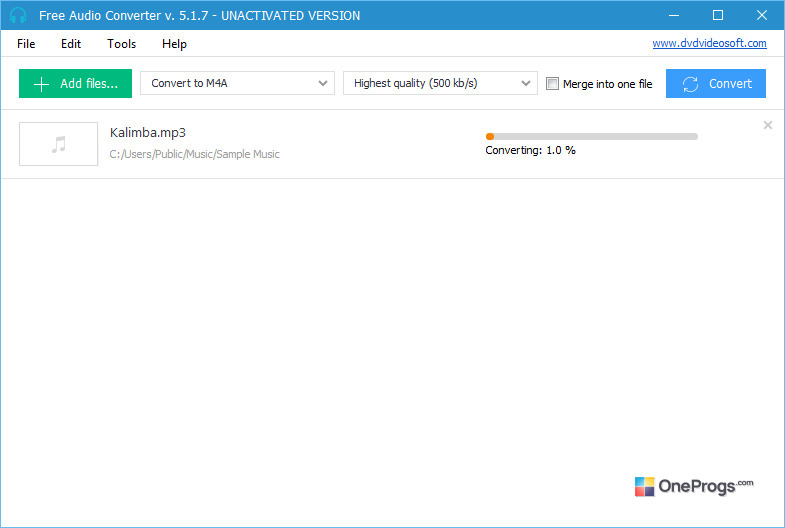Viewport: 785px width, 528px height.
Task: Maximize the Free Audio Converter window
Action: [718, 15]
